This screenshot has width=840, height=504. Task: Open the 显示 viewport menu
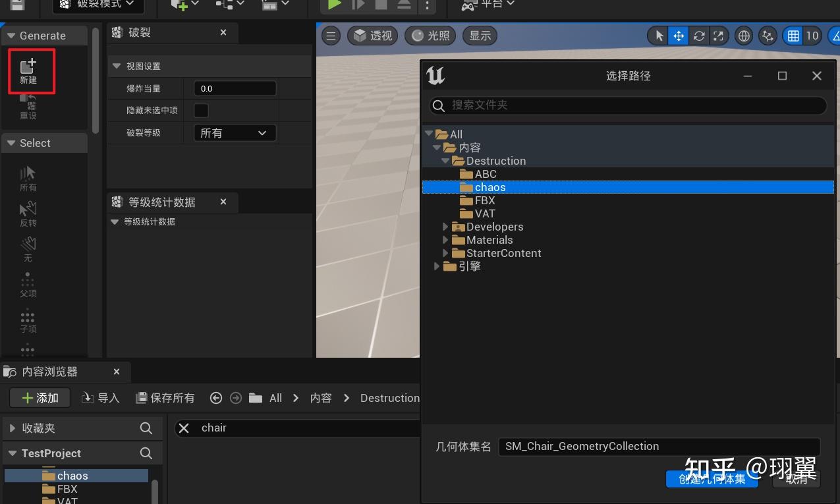[479, 36]
